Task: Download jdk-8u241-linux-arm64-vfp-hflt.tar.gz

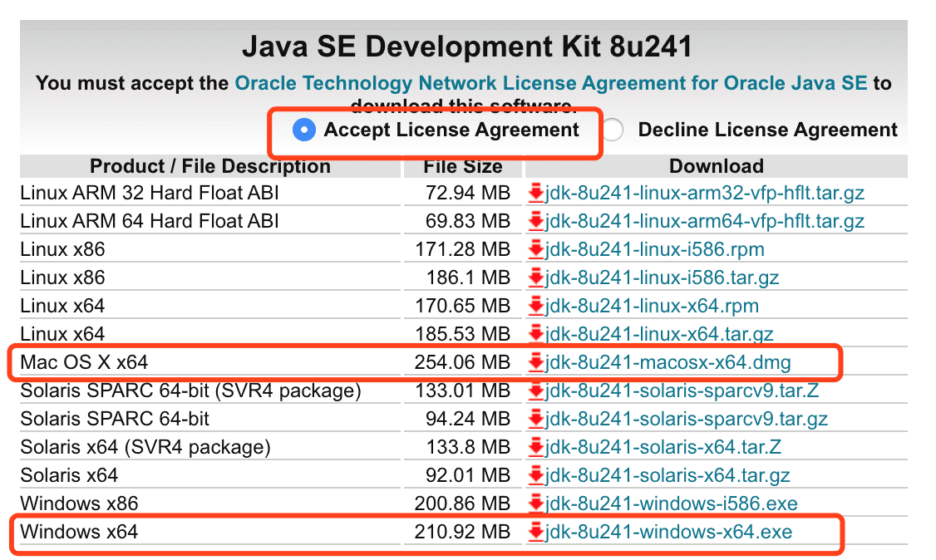Action: (704, 221)
